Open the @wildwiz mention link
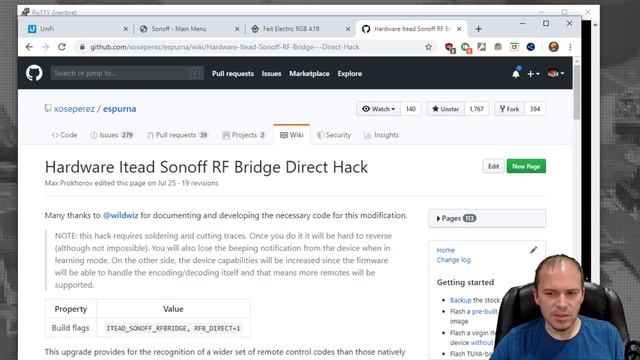 point(120,216)
